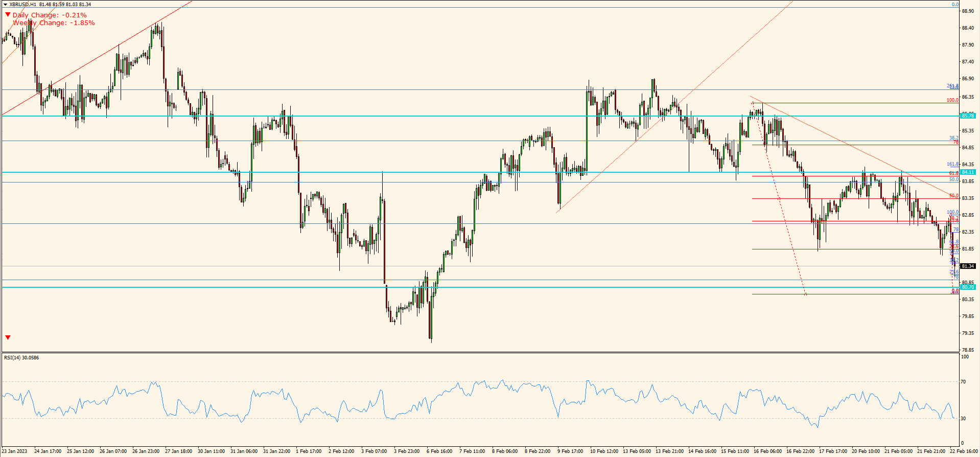
Task: Click the 83.35 price axis label
Action: point(968,198)
